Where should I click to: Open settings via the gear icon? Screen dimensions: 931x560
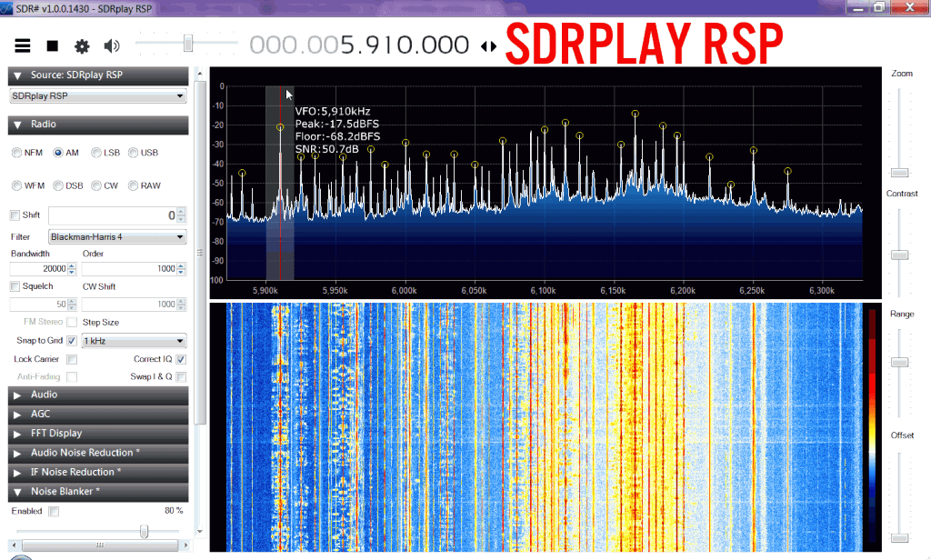tap(82, 45)
